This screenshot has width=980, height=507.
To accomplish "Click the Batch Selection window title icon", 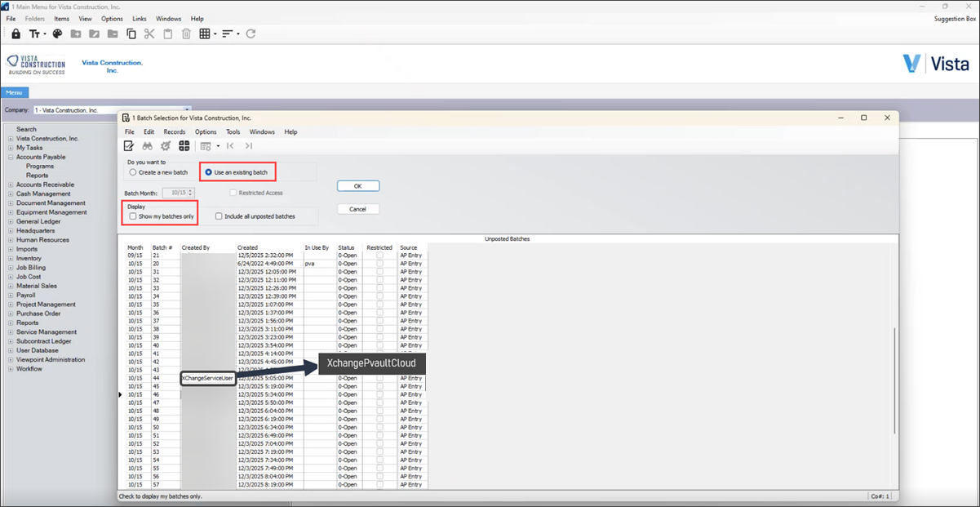I will [126, 118].
